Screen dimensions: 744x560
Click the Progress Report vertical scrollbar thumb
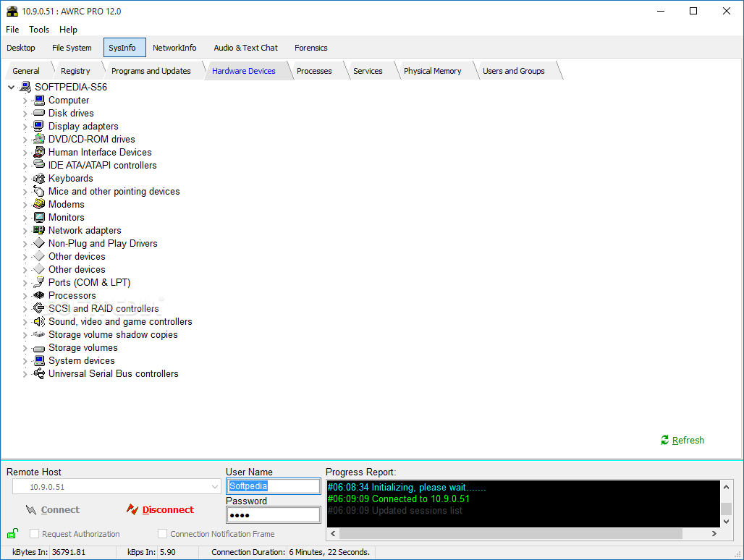point(726,509)
